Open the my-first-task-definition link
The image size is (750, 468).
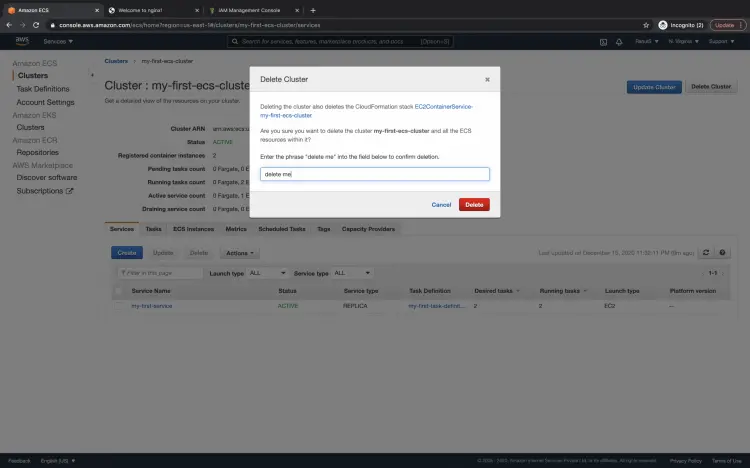point(436,306)
